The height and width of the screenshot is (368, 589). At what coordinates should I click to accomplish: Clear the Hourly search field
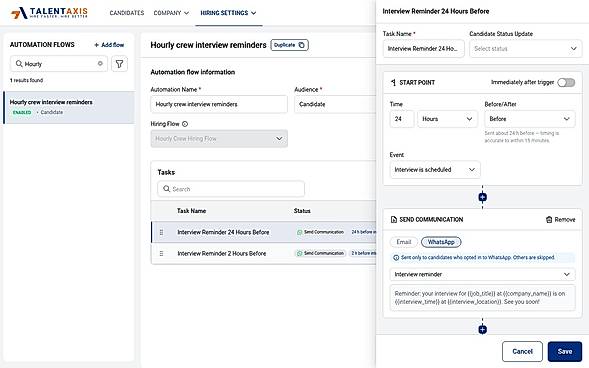tap(100, 63)
